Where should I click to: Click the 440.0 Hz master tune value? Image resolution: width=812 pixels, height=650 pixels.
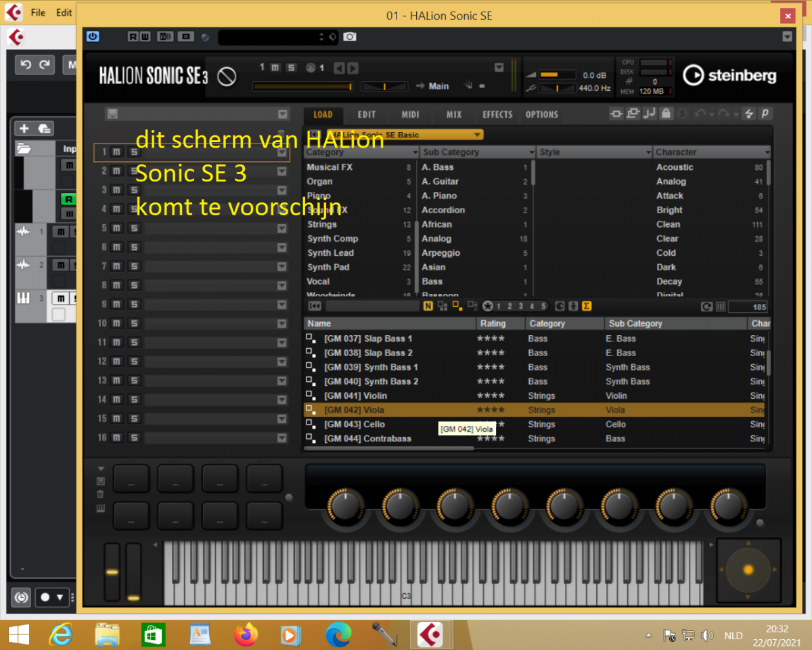[x=594, y=88]
